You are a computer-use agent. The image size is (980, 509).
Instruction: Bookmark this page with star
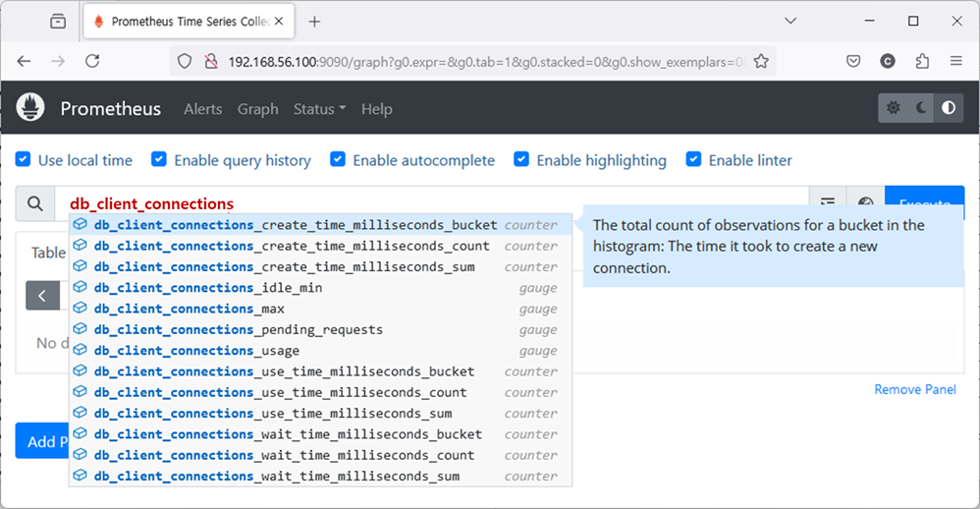(761, 61)
